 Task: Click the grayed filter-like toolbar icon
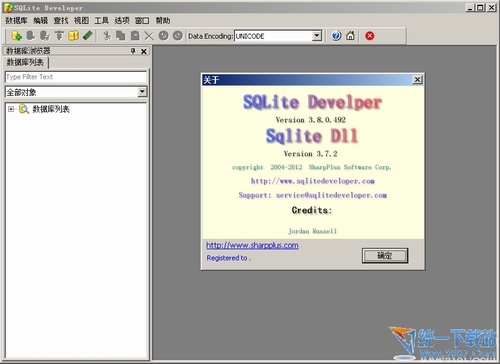(59, 36)
